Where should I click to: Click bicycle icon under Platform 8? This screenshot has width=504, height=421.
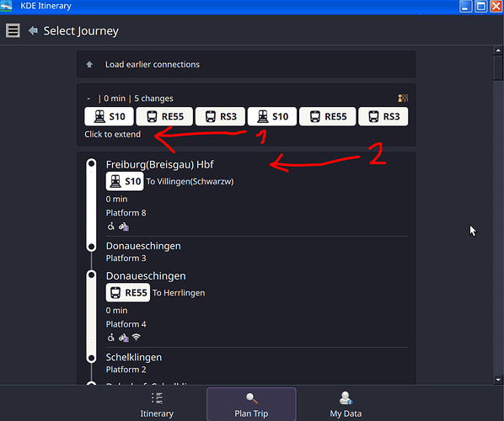pos(124,227)
